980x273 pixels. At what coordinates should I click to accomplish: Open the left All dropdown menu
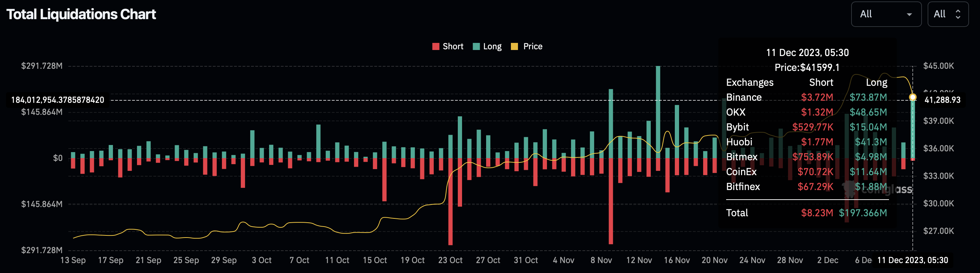[886, 14]
